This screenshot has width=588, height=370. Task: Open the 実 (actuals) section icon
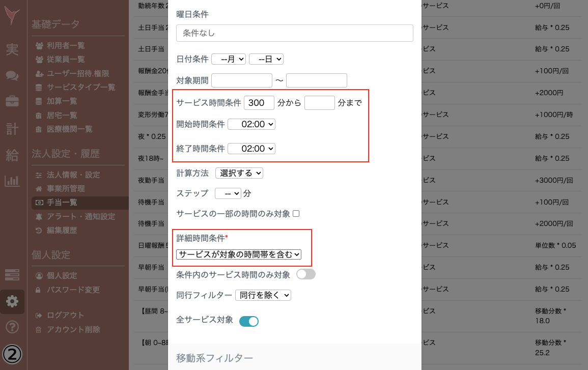coord(12,49)
